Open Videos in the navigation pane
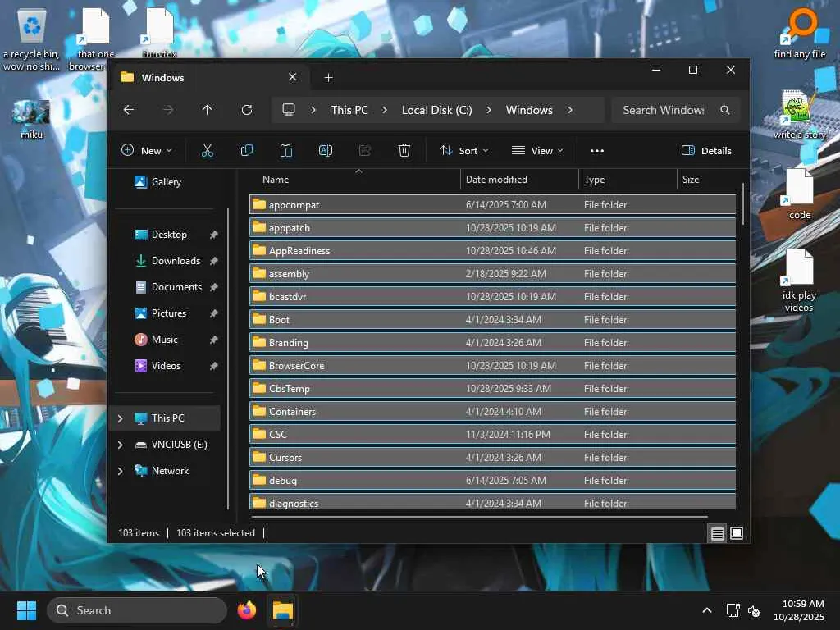The height and width of the screenshot is (630, 840). [x=166, y=366]
